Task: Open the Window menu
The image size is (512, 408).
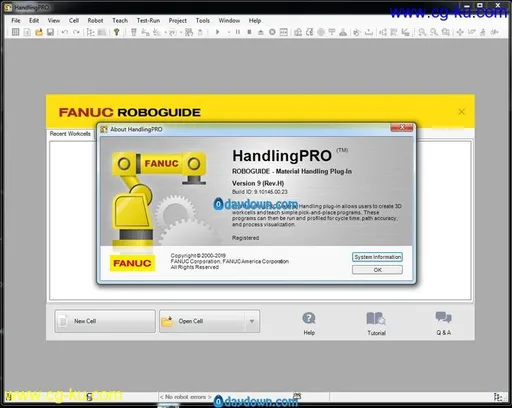Action: pos(229,20)
